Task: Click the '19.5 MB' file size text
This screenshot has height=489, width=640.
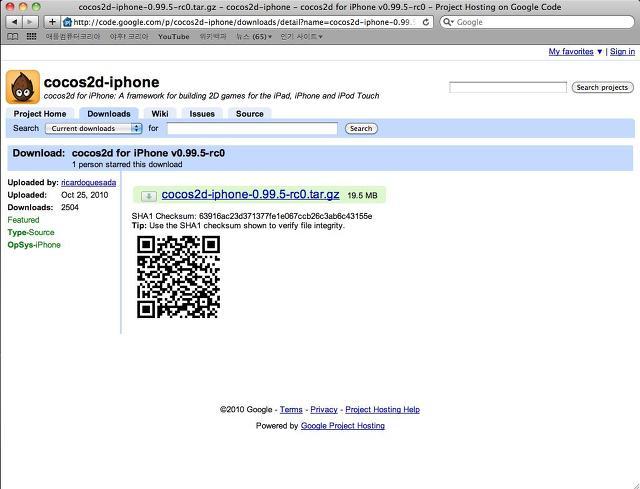Action: pos(362,196)
